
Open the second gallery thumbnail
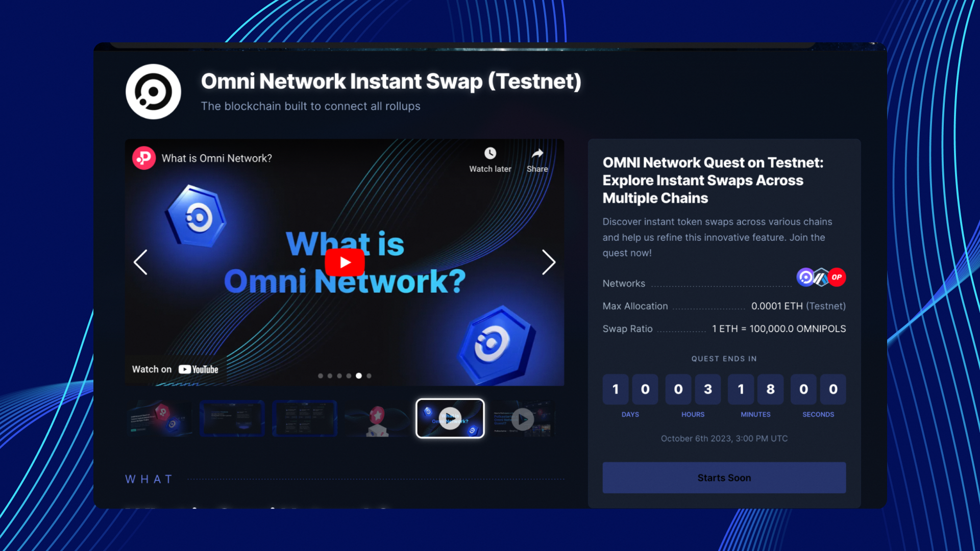click(x=232, y=418)
